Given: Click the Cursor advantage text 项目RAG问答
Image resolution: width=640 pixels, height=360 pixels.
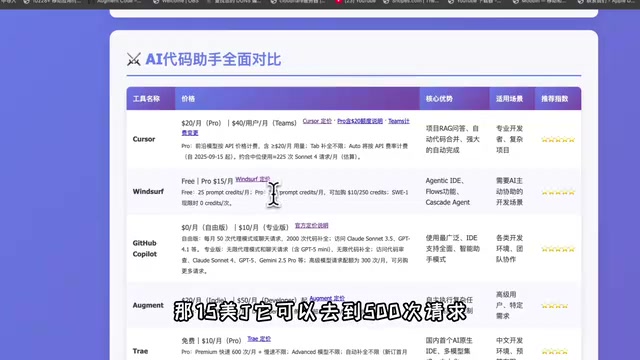Looking at the screenshot, I should coord(452,139).
